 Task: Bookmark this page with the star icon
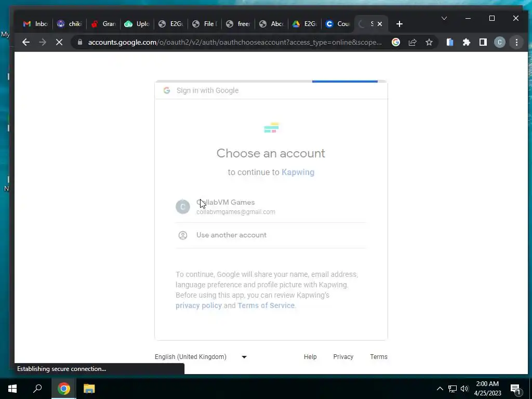pyautogui.click(x=429, y=42)
